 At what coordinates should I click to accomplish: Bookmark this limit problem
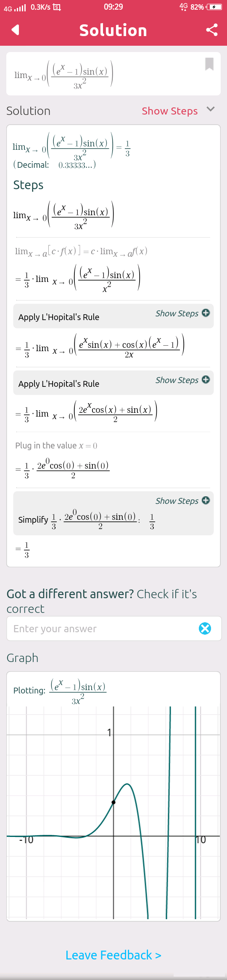[209, 64]
